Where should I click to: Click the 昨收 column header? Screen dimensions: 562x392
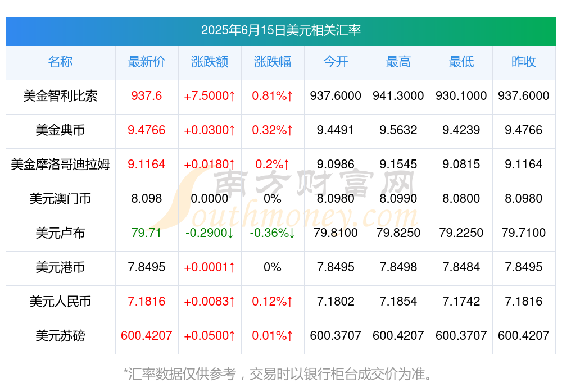524,62
